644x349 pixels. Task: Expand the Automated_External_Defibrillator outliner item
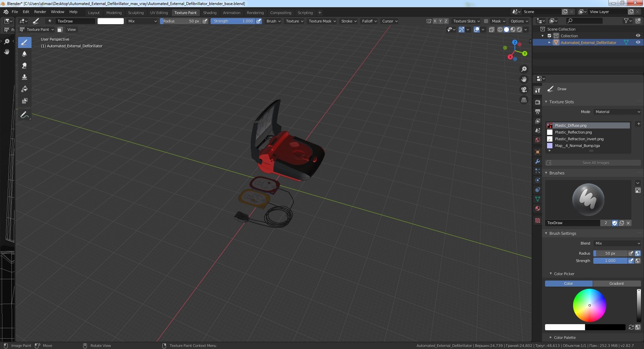549,43
